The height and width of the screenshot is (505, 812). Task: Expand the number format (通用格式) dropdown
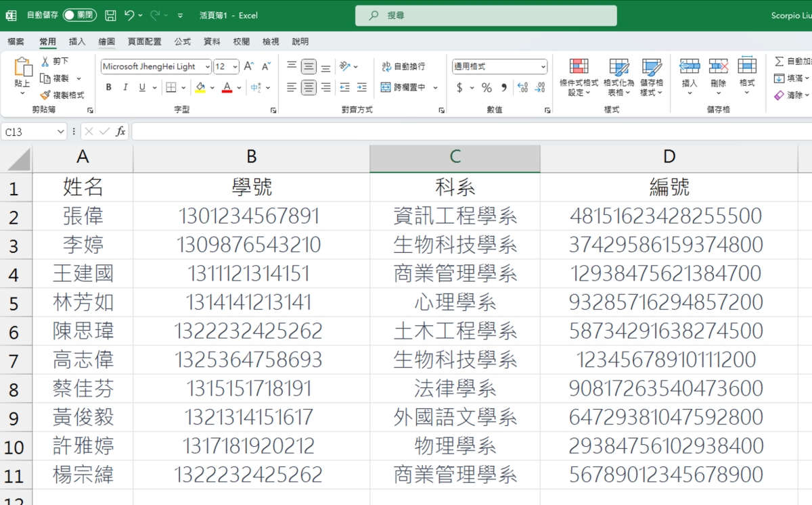[x=543, y=66]
